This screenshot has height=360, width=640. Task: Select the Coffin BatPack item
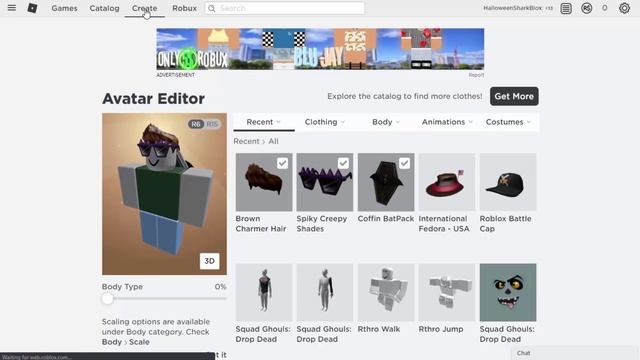[386, 182]
